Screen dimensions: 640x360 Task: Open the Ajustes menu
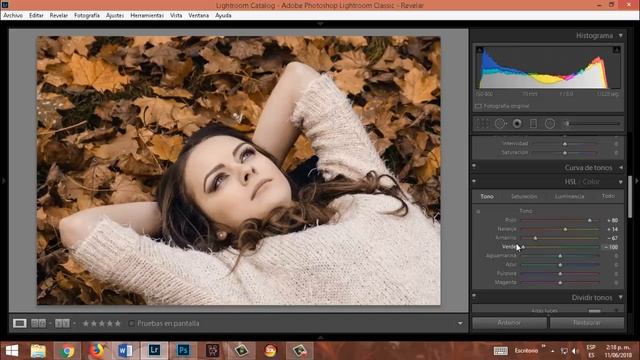click(115, 16)
